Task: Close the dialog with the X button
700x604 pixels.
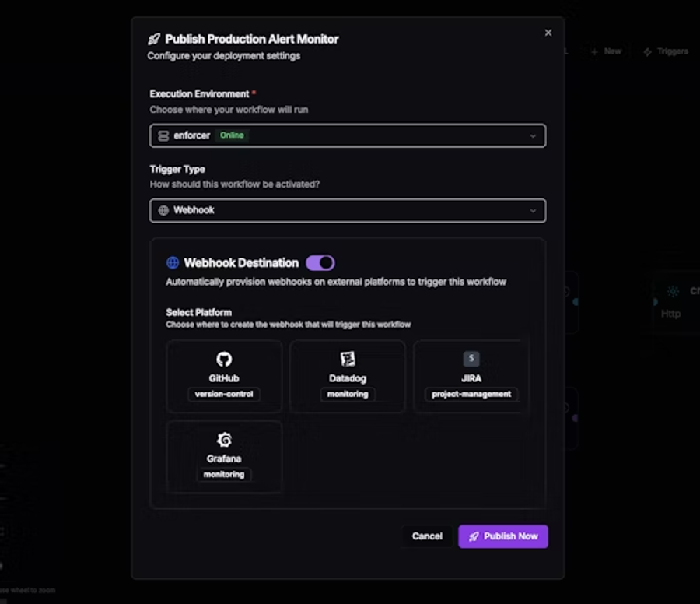Action: (x=548, y=33)
